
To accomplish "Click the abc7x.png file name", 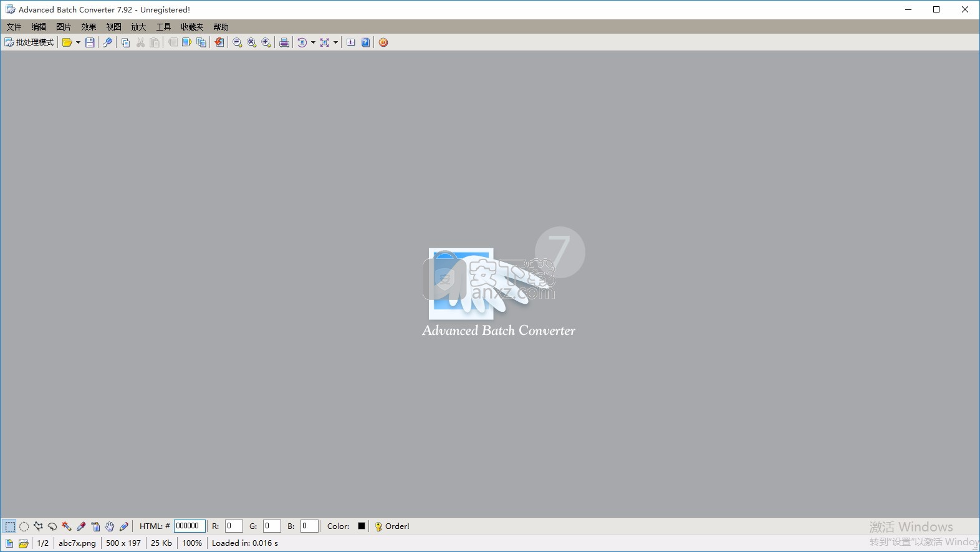I will 77,543.
